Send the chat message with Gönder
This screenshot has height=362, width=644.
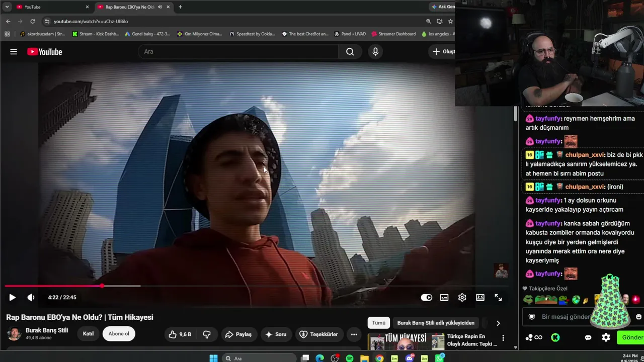pos(631,337)
